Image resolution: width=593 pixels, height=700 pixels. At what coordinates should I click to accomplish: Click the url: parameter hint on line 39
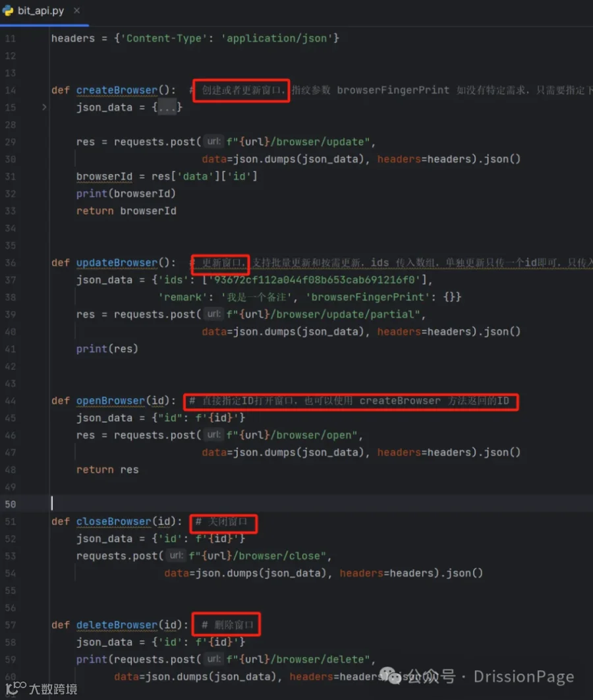[x=213, y=314]
